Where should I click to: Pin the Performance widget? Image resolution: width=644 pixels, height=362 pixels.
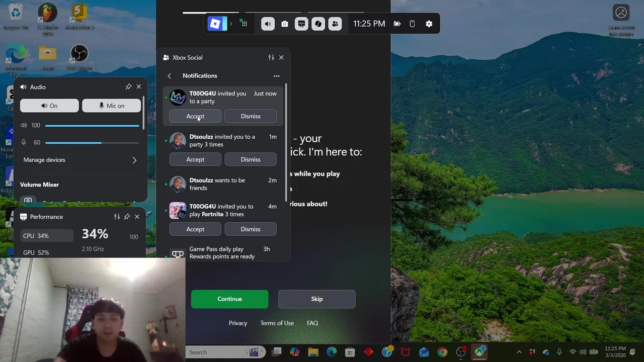tap(127, 217)
